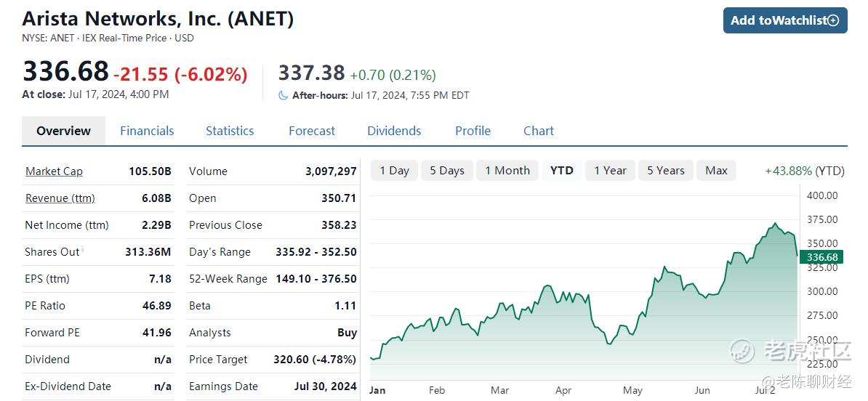Click the after-hours moon icon
This screenshot has height=401, width=868.
[x=283, y=95]
